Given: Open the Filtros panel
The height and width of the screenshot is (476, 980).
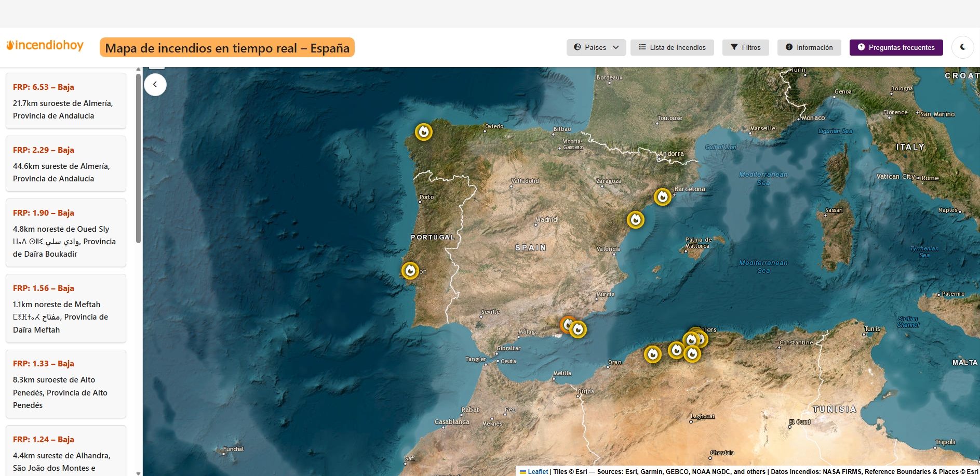Looking at the screenshot, I should tap(745, 47).
